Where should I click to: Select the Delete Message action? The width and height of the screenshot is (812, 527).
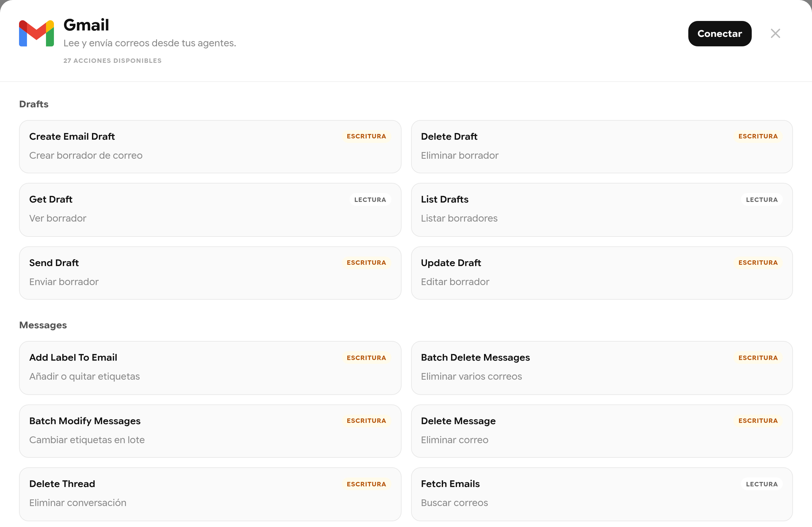click(x=602, y=431)
